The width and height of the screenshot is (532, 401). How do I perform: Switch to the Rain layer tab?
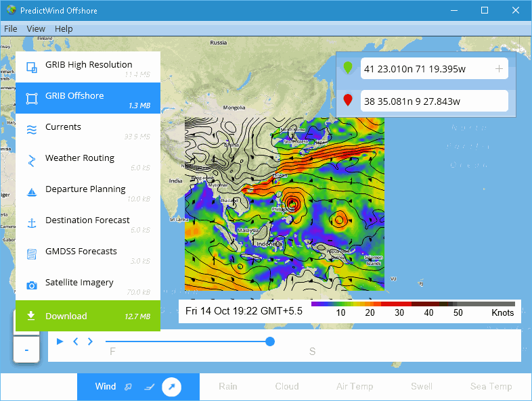(228, 386)
